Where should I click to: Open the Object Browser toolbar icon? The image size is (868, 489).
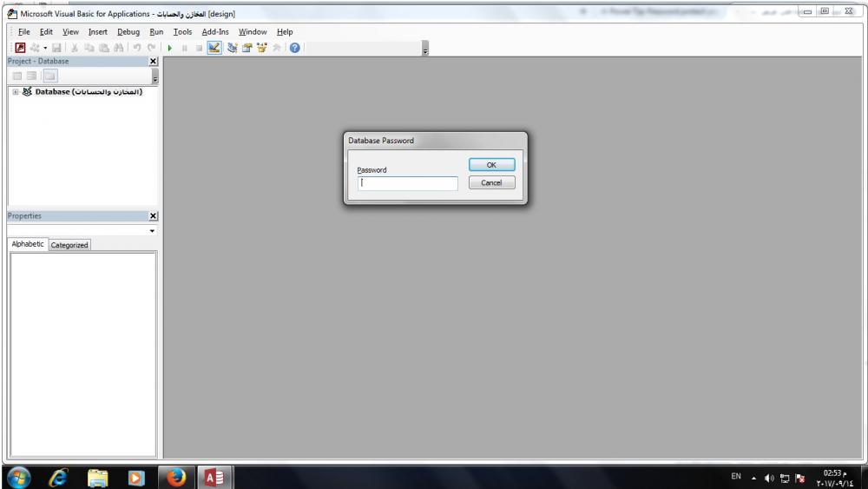[x=262, y=48]
